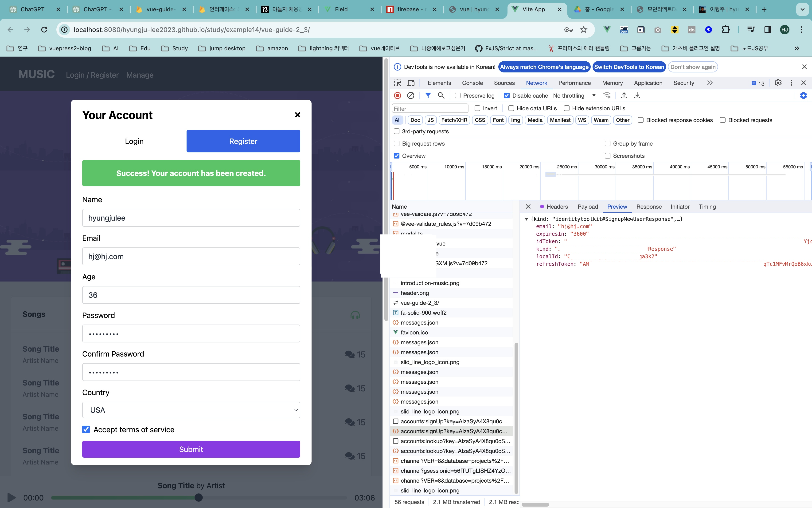Open the Country USA dropdown
Viewport: 812px width, 508px height.
pyautogui.click(x=191, y=410)
